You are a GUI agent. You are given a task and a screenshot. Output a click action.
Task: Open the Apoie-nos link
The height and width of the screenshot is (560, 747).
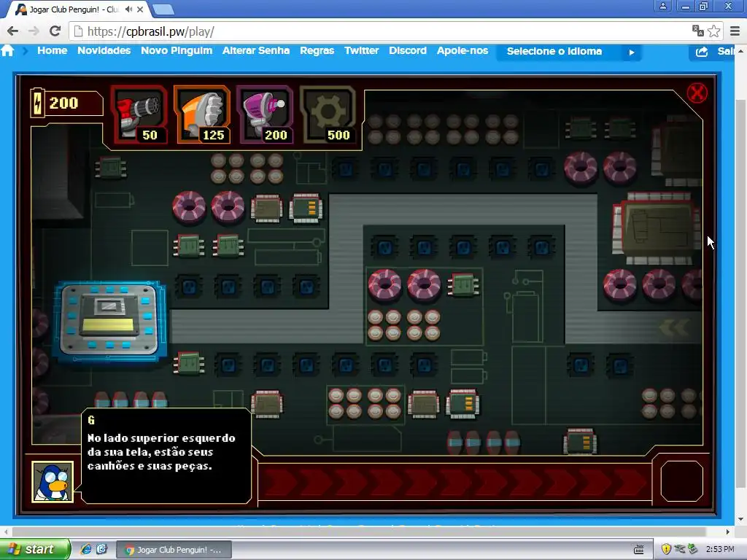click(462, 50)
